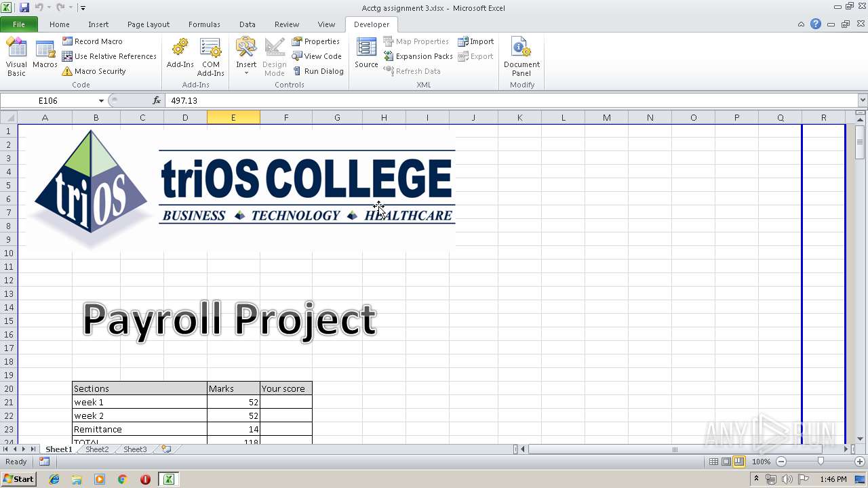
Task: Toggle Design Mode
Action: tap(275, 57)
